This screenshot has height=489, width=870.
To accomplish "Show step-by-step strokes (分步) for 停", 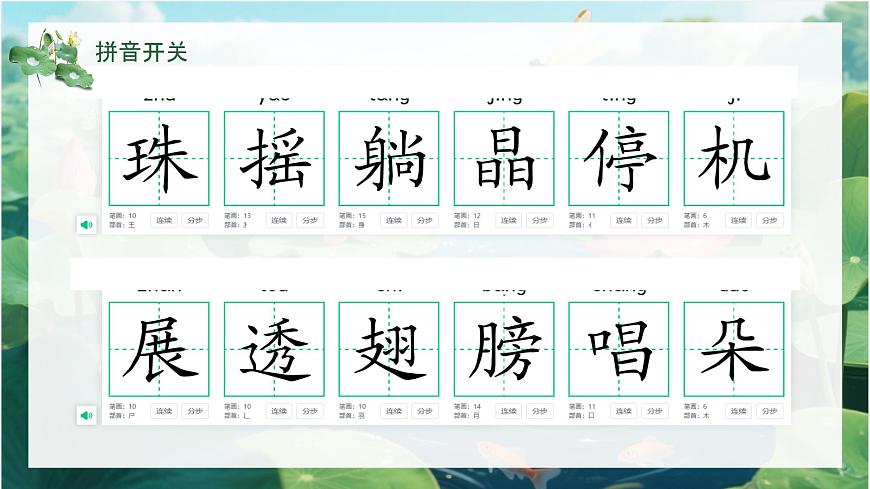I will tap(655, 220).
